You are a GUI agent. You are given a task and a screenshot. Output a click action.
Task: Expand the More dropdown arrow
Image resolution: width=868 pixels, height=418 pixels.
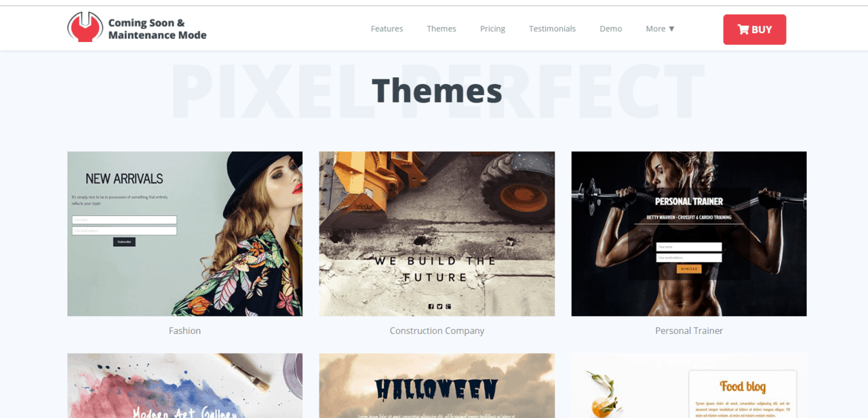click(671, 28)
